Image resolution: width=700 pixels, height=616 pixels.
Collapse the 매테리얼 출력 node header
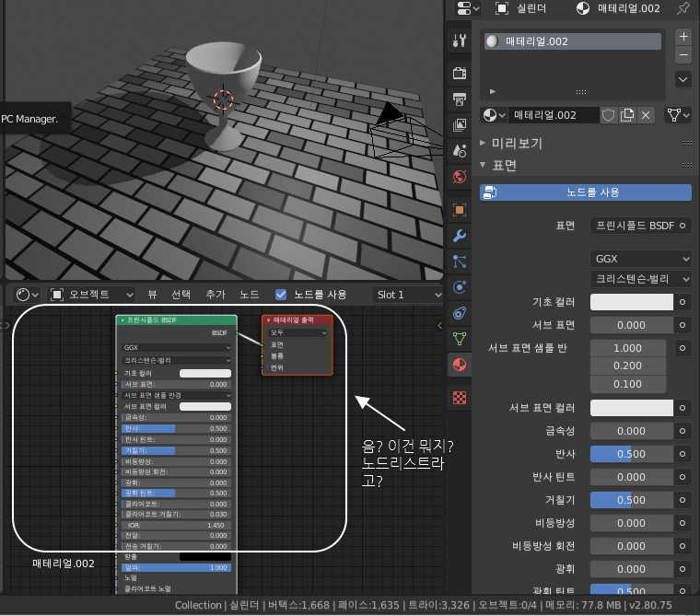click(268, 320)
